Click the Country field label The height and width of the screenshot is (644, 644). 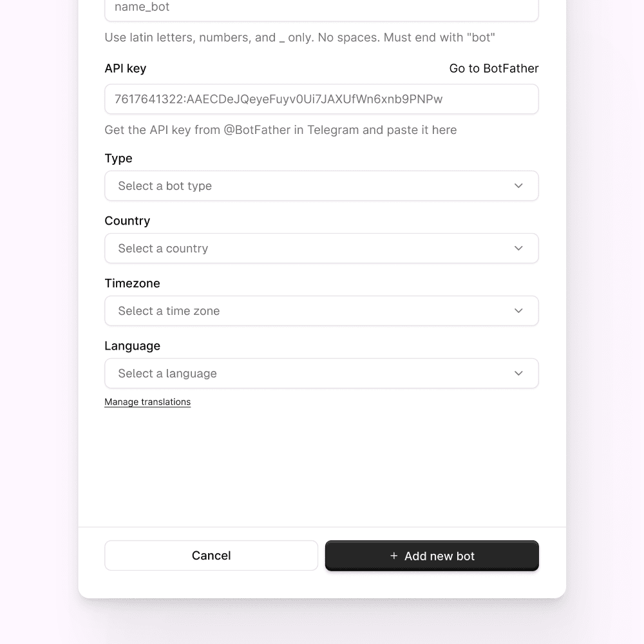point(127,221)
